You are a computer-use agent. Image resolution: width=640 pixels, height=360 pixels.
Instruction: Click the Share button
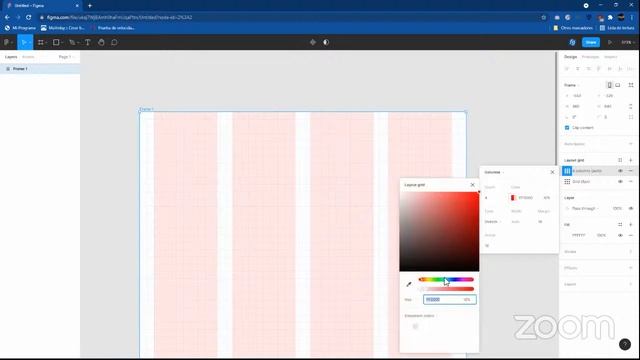[591, 42]
